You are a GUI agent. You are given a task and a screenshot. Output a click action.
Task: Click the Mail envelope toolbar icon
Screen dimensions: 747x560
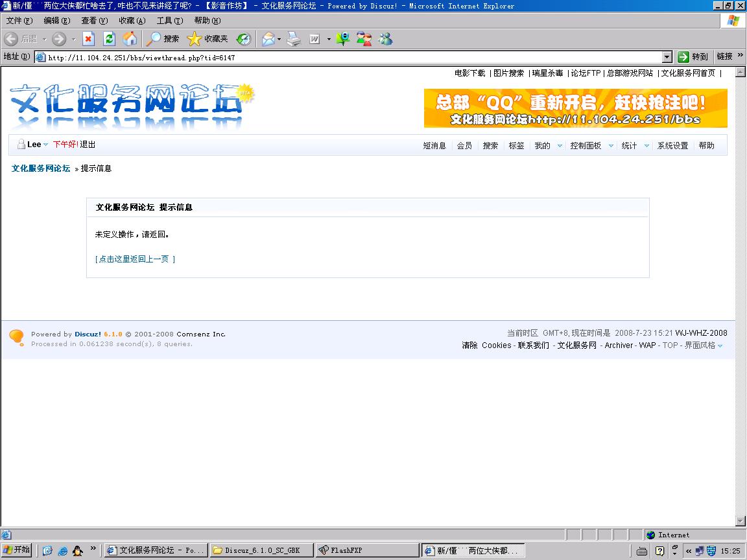(x=268, y=39)
